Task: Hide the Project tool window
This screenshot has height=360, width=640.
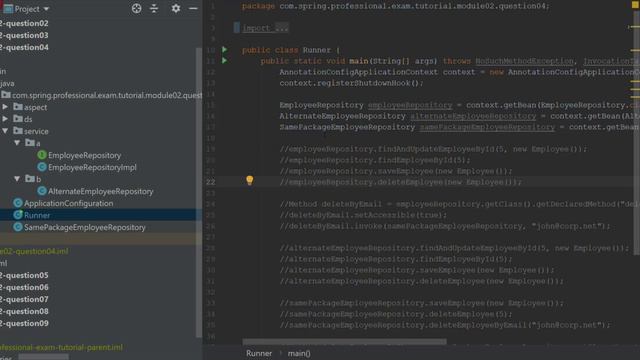Action: [193, 9]
